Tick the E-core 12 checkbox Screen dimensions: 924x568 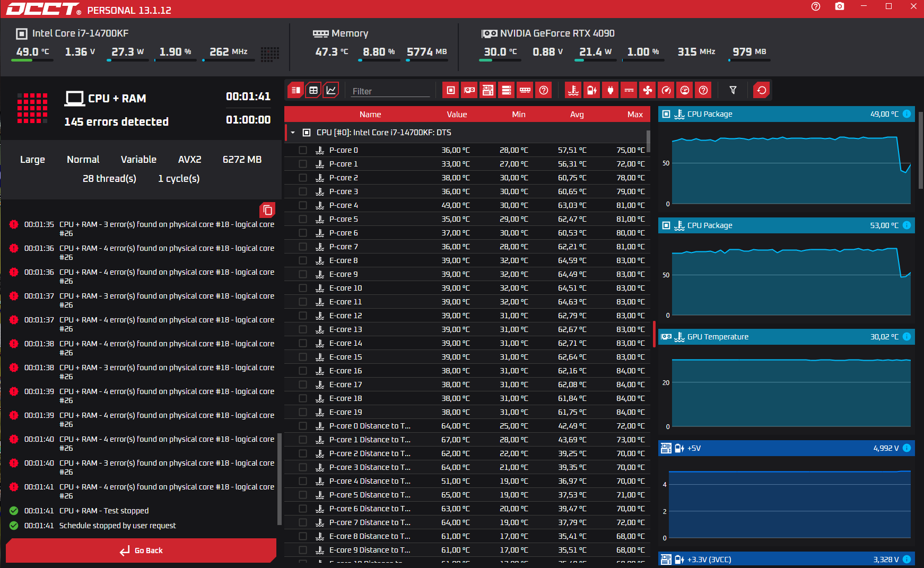pyautogui.click(x=303, y=316)
